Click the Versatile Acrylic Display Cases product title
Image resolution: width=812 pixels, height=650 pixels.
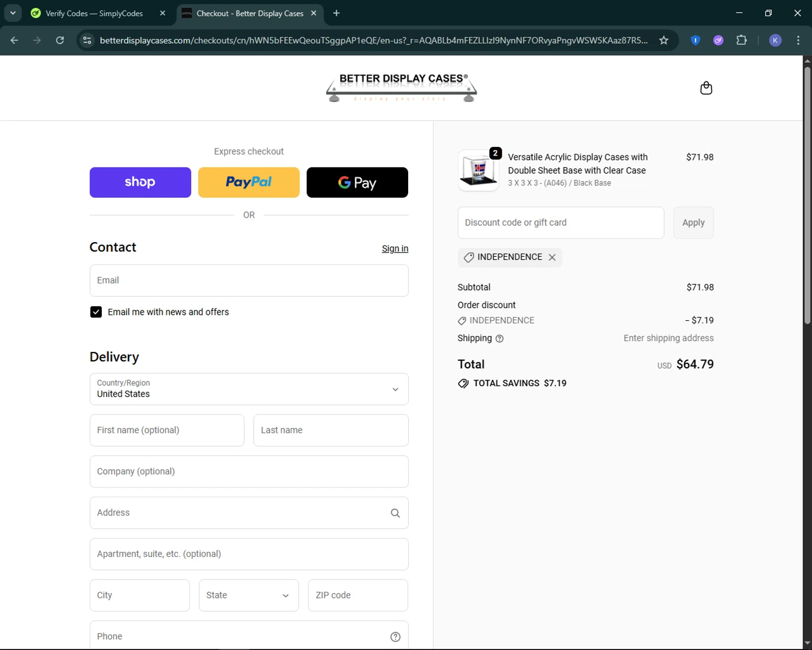578,164
